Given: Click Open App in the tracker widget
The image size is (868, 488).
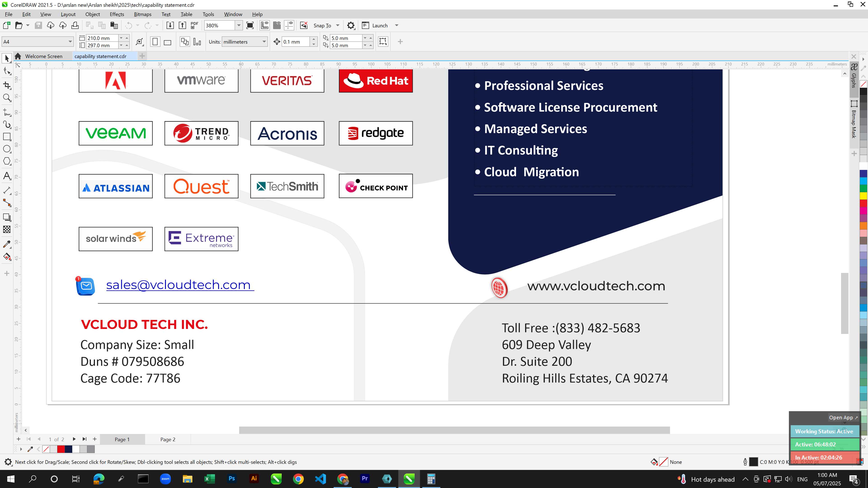Looking at the screenshot, I should pyautogui.click(x=843, y=418).
